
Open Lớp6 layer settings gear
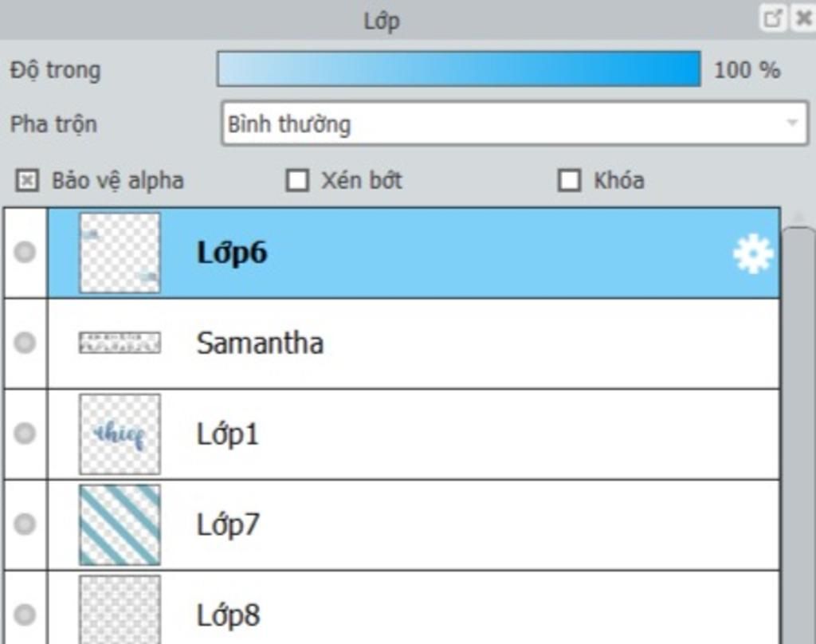(752, 254)
